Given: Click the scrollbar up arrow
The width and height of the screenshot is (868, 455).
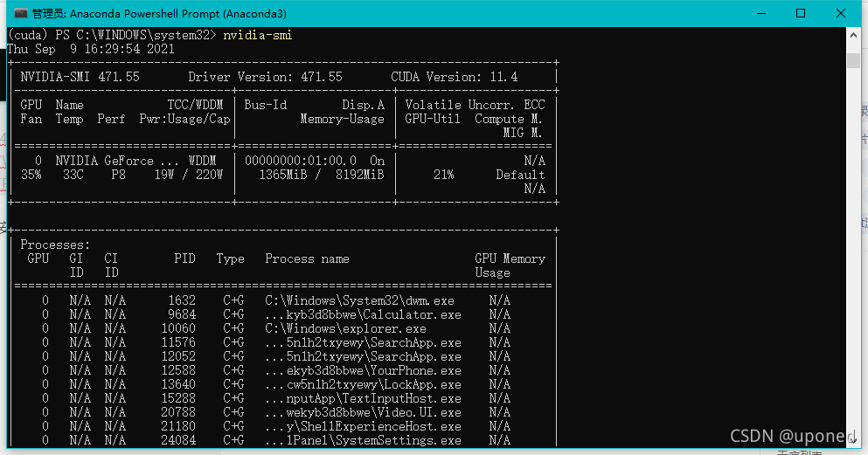Looking at the screenshot, I should pyautogui.click(x=853, y=34).
